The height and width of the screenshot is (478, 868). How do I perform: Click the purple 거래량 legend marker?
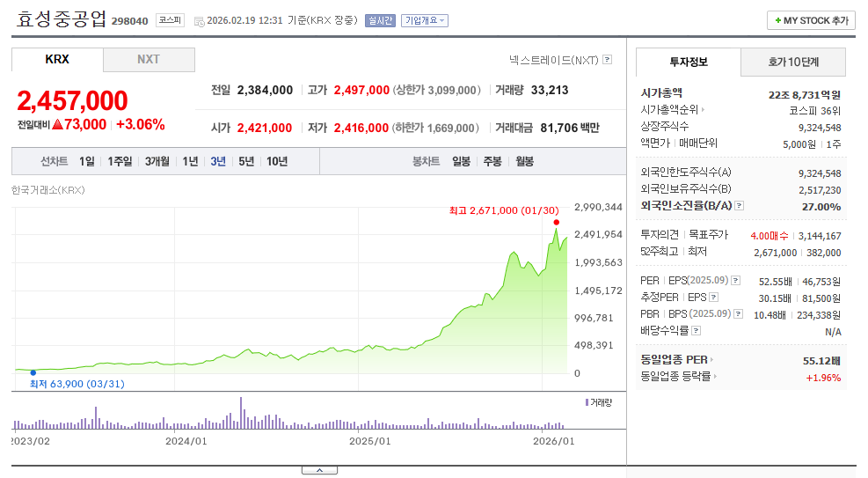(587, 402)
